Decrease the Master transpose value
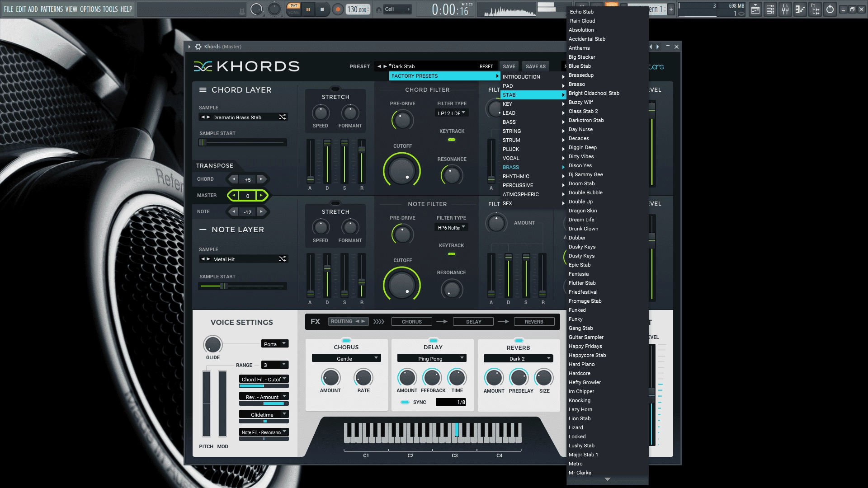This screenshot has width=868, height=488. 234,196
